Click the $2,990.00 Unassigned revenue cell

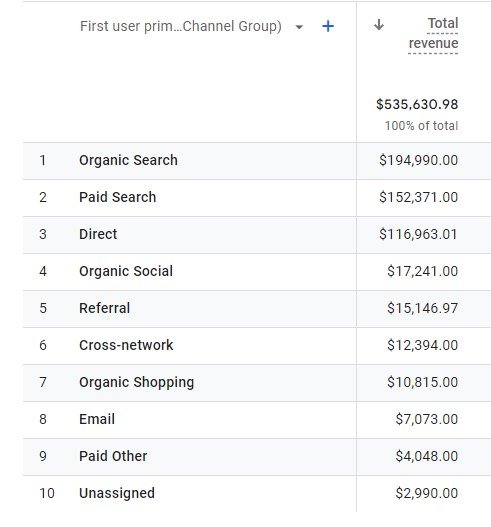(426, 493)
